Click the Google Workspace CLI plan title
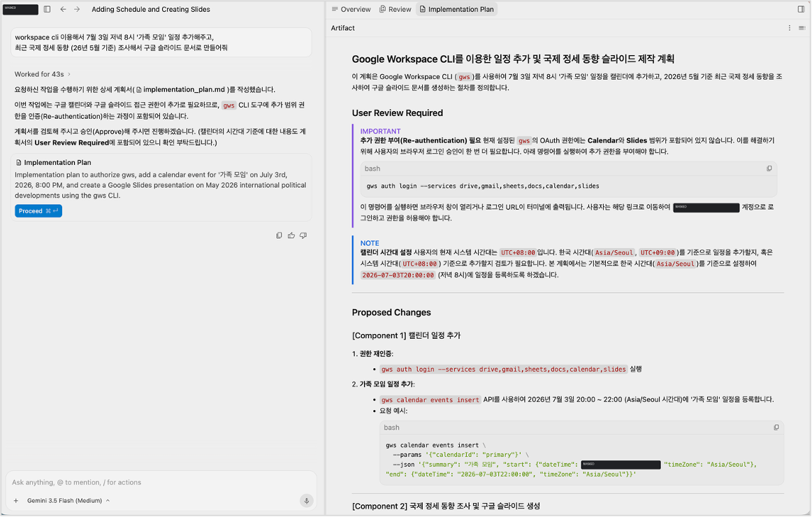Screen dimensions: 812x517 [x=513, y=59]
